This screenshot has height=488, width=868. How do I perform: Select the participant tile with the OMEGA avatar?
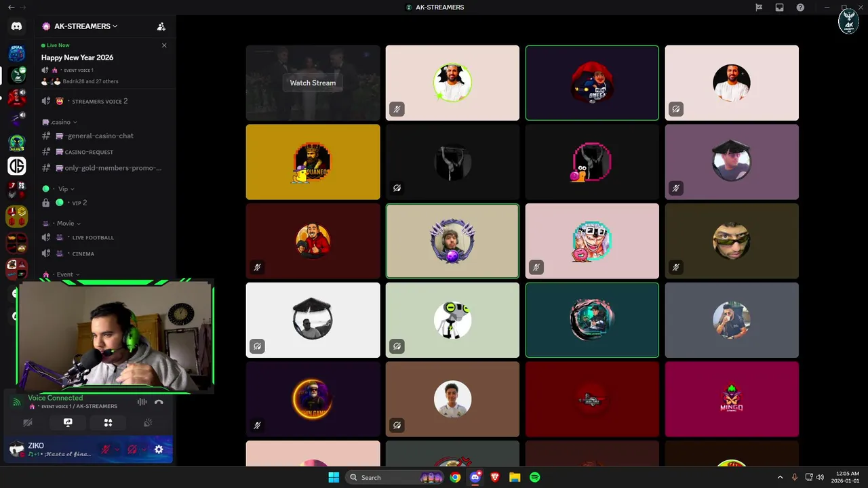pyautogui.click(x=592, y=83)
